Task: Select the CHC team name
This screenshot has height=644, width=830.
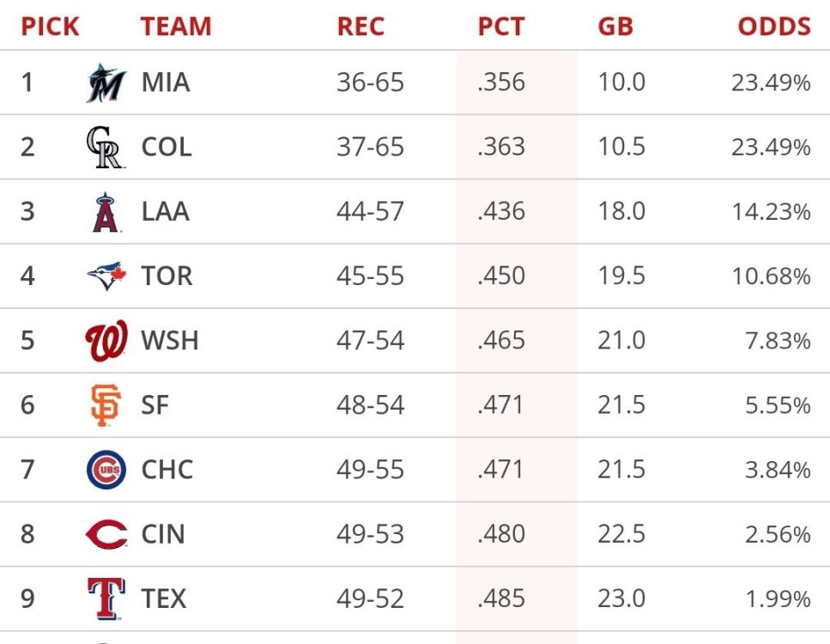Action: click(167, 470)
